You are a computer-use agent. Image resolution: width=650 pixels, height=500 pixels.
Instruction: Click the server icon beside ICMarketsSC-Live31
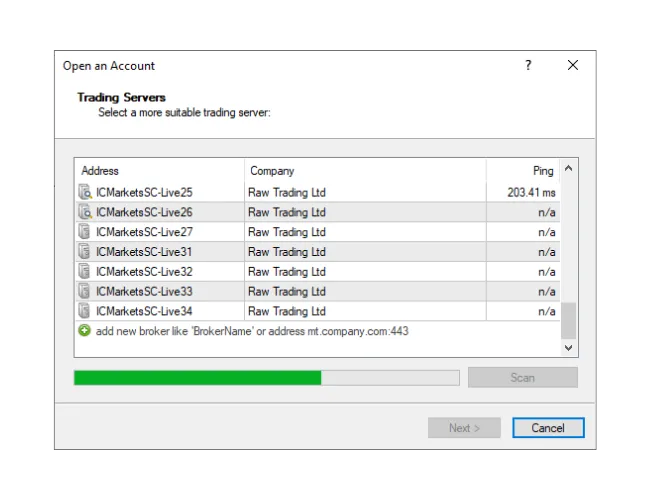[85, 252]
